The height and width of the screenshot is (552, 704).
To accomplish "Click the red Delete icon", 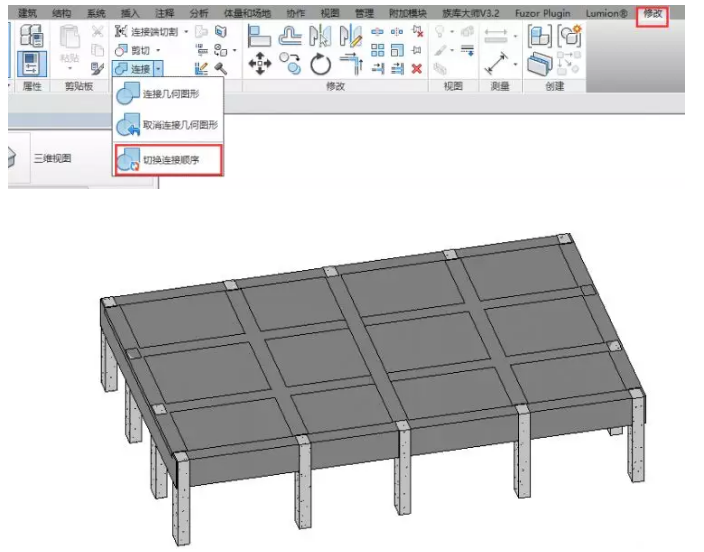I will (x=417, y=68).
